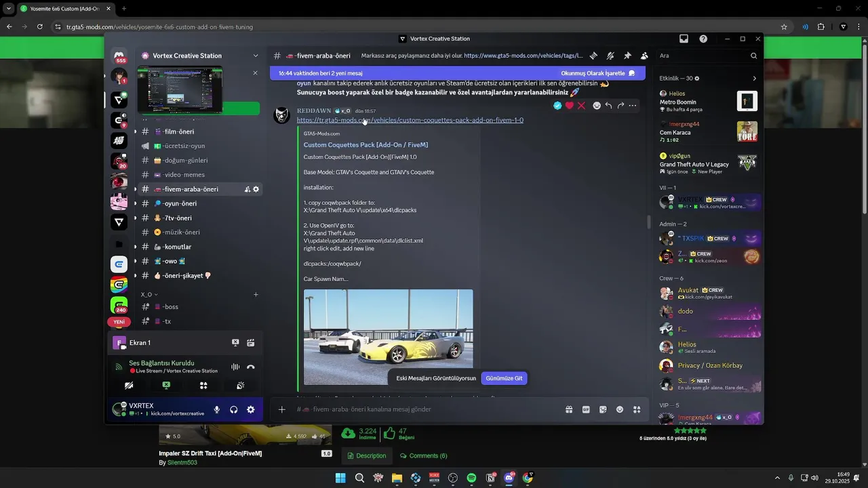Open more options ellipsis on message

click(633, 106)
